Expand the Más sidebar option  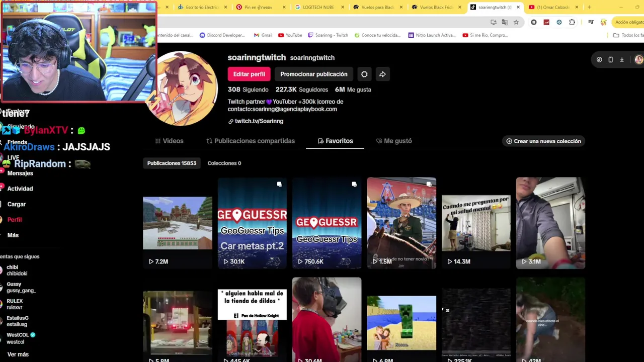click(x=13, y=235)
